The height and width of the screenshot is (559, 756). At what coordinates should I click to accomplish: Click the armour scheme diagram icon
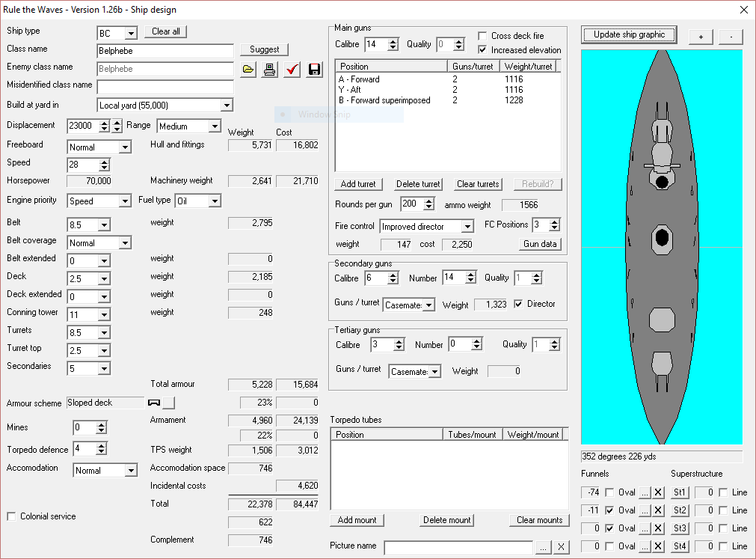[x=154, y=403]
